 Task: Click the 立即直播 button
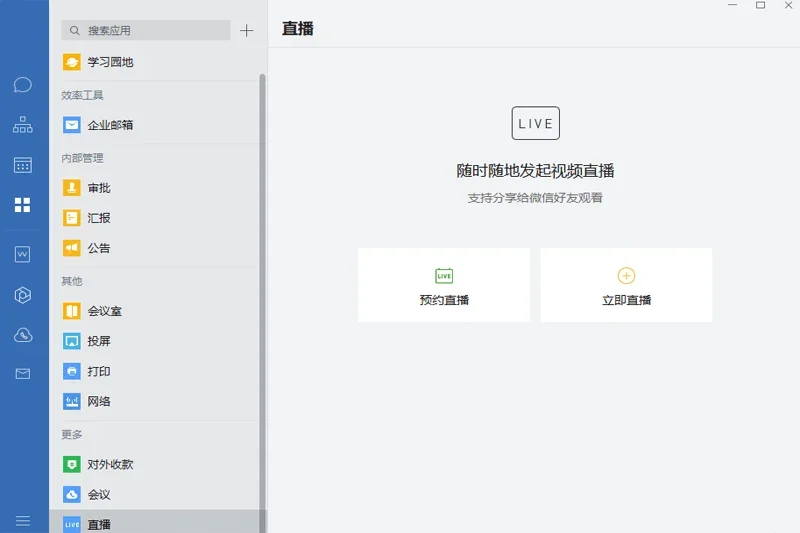pyautogui.click(x=626, y=285)
